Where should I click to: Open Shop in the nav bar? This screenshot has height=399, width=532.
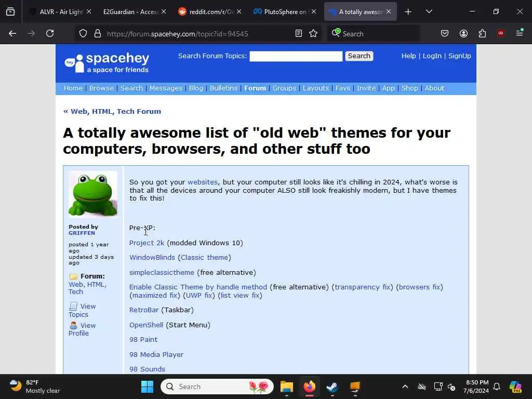point(409,88)
